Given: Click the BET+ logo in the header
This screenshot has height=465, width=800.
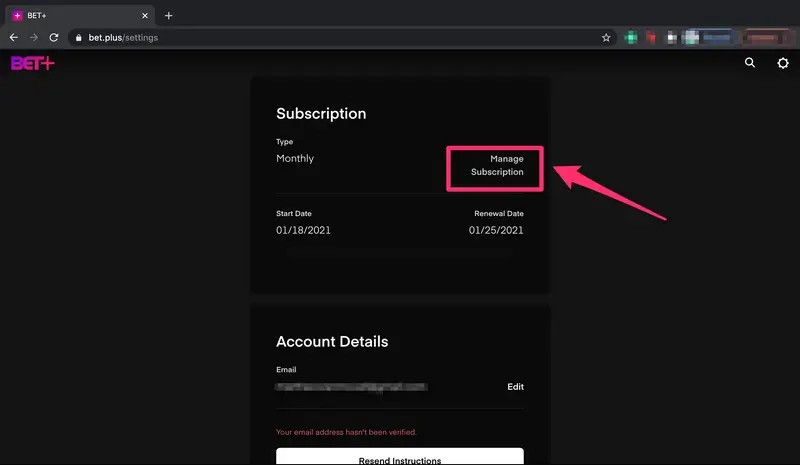Looking at the screenshot, I should 33,63.
